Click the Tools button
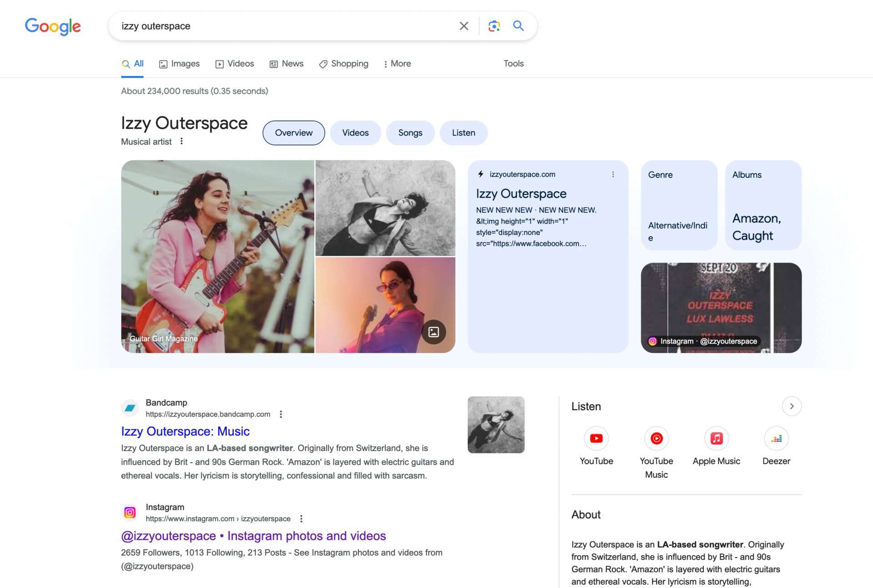Screen dimensions: 873x588 point(513,64)
